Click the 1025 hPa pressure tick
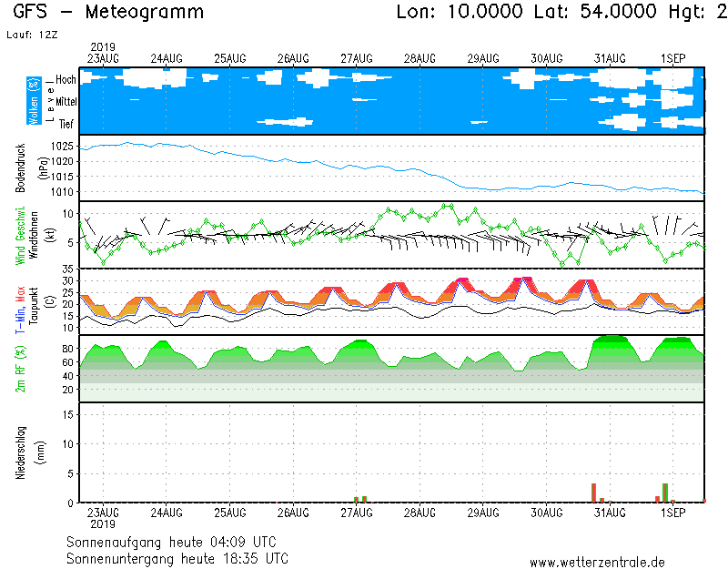This screenshot has height=569, width=728. coord(62,147)
